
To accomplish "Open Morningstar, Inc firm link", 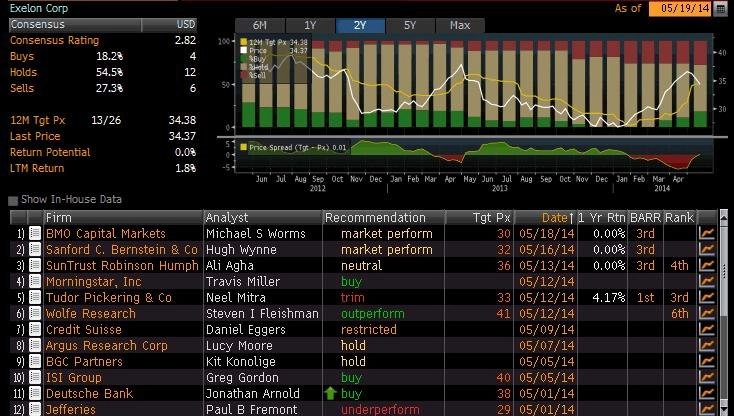I will pyautogui.click(x=94, y=281).
